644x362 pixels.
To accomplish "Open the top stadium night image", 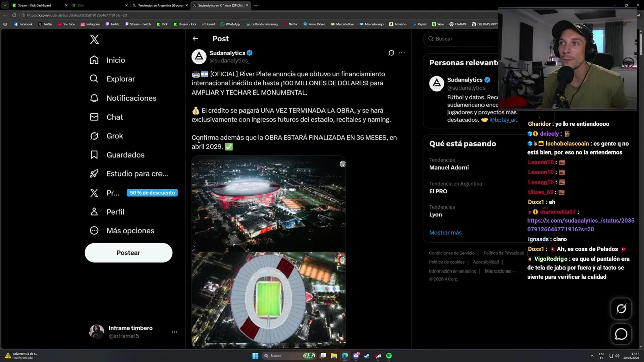I will point(268,204).
